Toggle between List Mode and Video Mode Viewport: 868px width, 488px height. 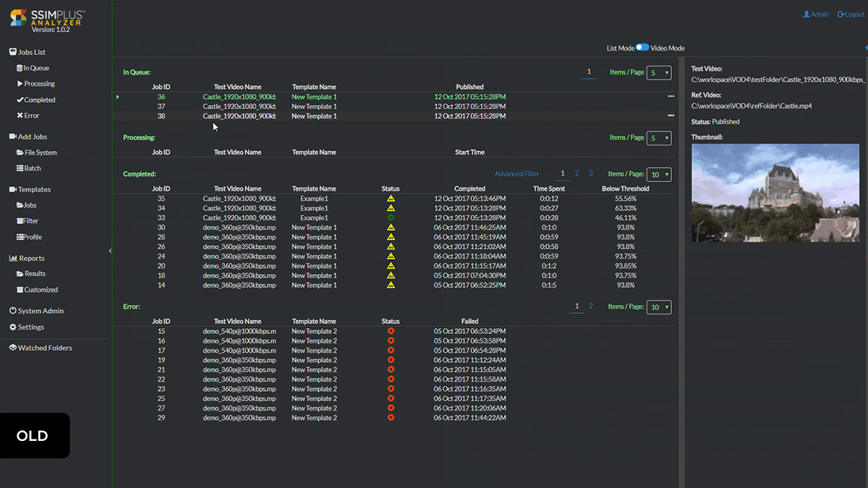coord(642,48)
